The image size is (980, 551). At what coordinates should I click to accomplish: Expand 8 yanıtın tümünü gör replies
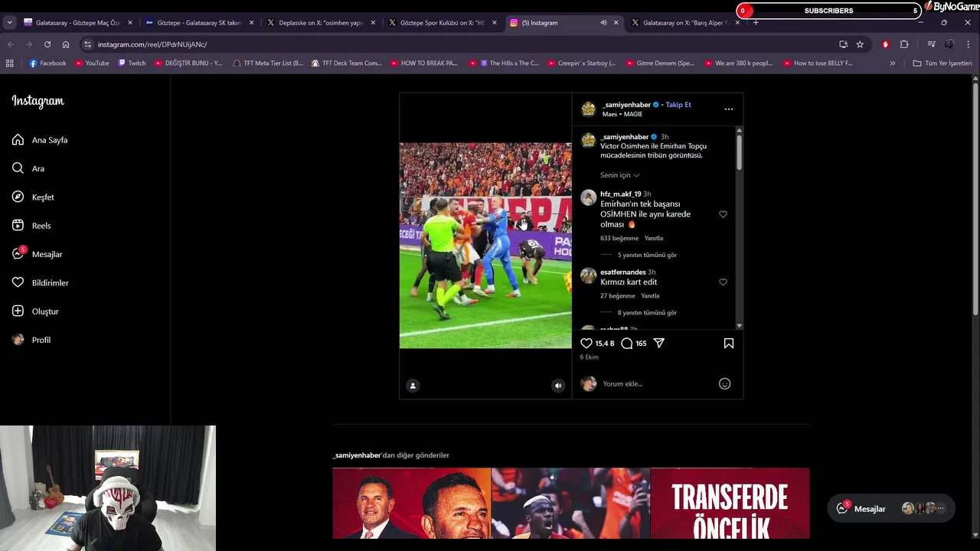click(x=647, y=313)
